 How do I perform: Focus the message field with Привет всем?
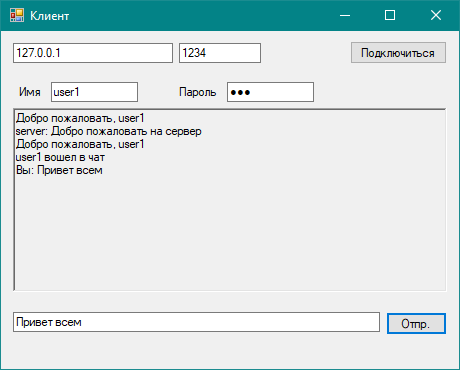196,322
